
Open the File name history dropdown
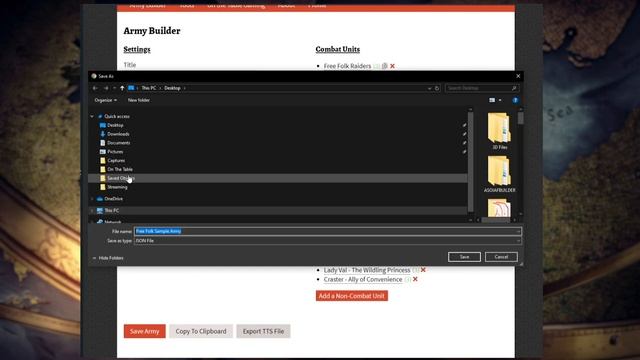[x=518, y=231]
